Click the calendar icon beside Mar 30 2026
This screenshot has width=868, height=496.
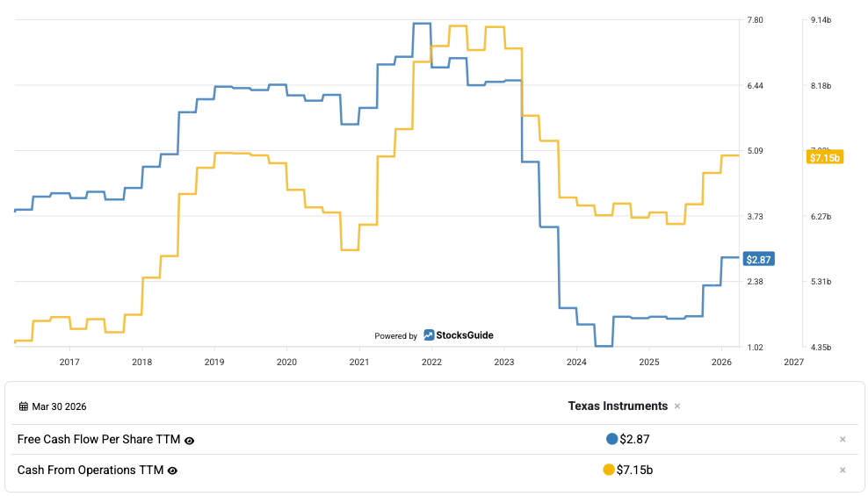point(23,406)
